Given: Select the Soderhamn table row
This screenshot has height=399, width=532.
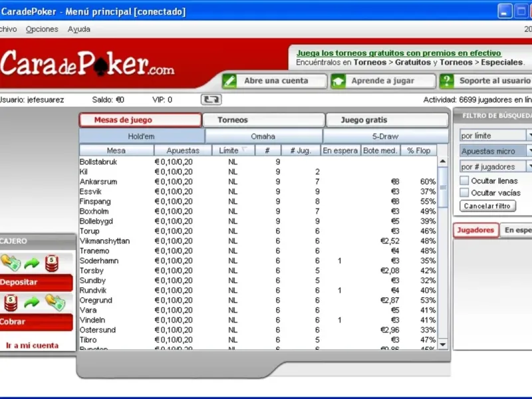Looking at the screenshot, I should [258, 261].
